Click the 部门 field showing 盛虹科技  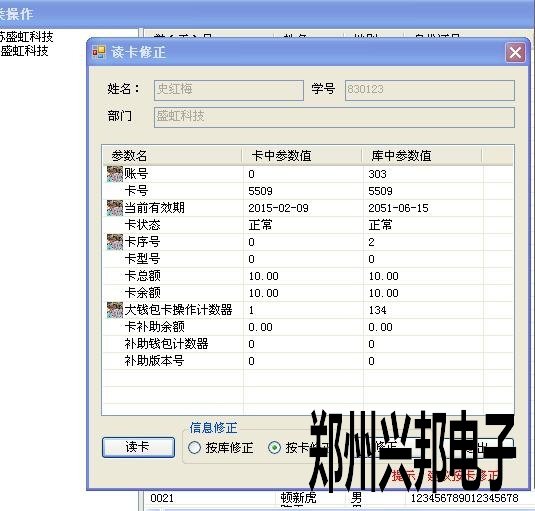point(334,117)
